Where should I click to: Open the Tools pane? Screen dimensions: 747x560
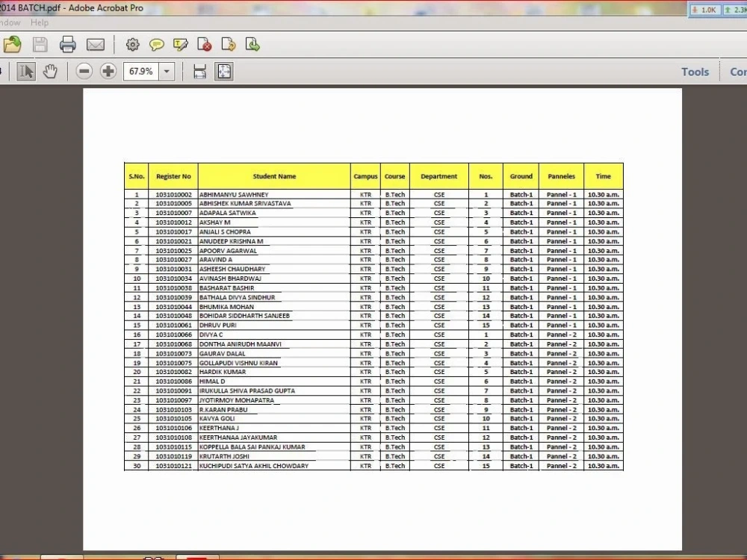[695, 72]
